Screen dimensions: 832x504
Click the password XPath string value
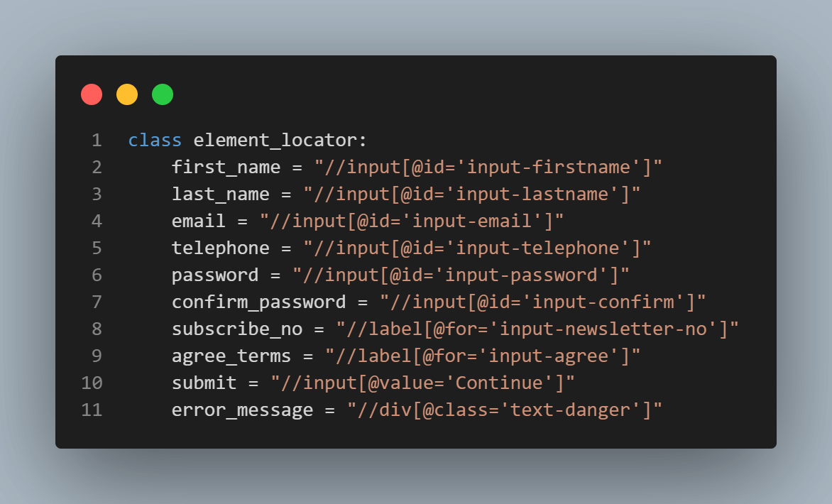click(460, 275)
